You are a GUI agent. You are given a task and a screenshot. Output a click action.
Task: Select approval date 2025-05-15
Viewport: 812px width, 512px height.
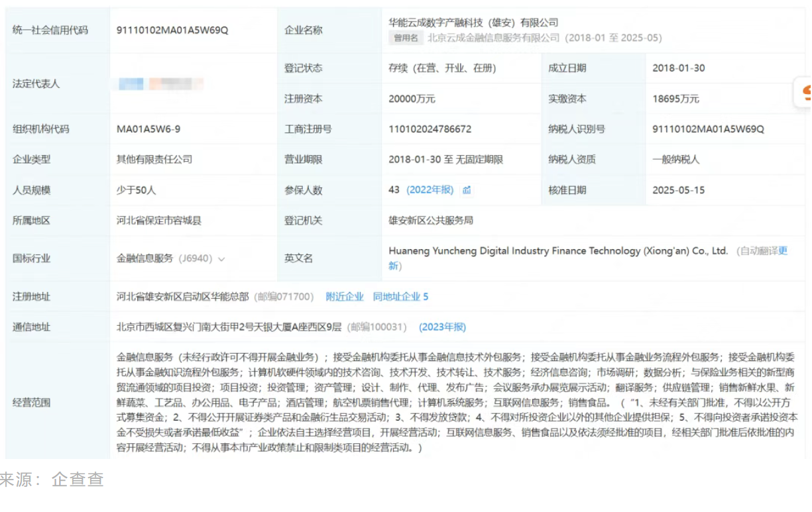[x=679, y=190]
